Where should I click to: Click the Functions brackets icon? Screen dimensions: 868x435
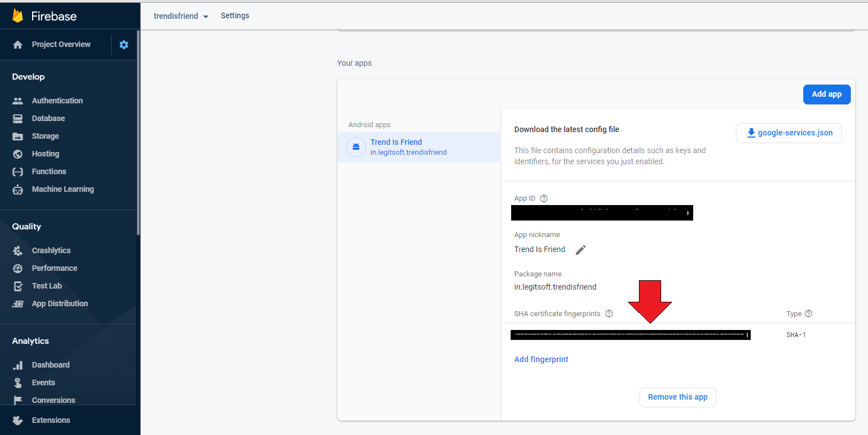18,172
